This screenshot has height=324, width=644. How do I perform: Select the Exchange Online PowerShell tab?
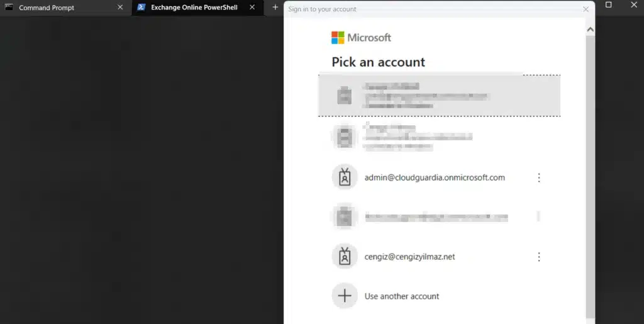[194, 8]
